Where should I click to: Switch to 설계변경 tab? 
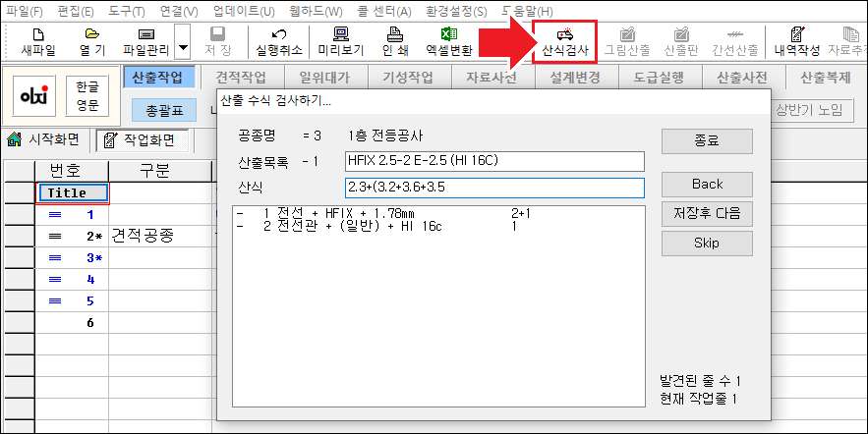575,78
